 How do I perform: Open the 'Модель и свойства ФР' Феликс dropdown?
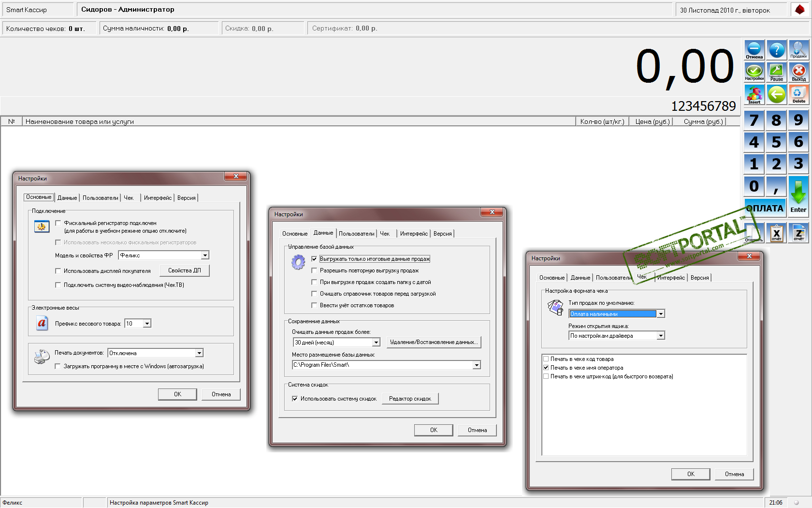pos(205,255)
